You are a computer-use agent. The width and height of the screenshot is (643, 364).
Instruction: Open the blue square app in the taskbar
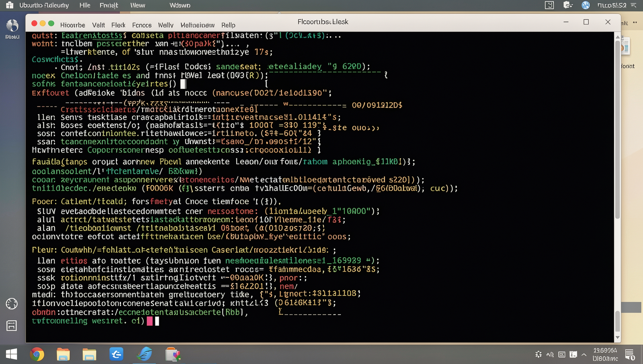(117, 354)
